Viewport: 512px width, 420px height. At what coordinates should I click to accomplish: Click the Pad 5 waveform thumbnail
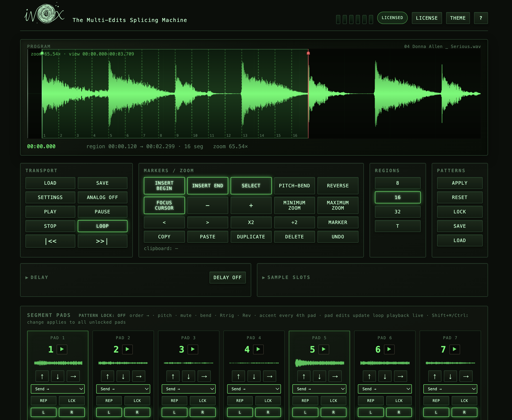pyautogui.click(x=320, y=363)
